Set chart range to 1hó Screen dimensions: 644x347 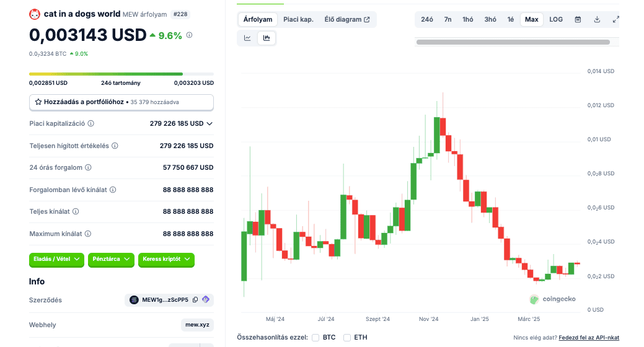pos(468,19)
